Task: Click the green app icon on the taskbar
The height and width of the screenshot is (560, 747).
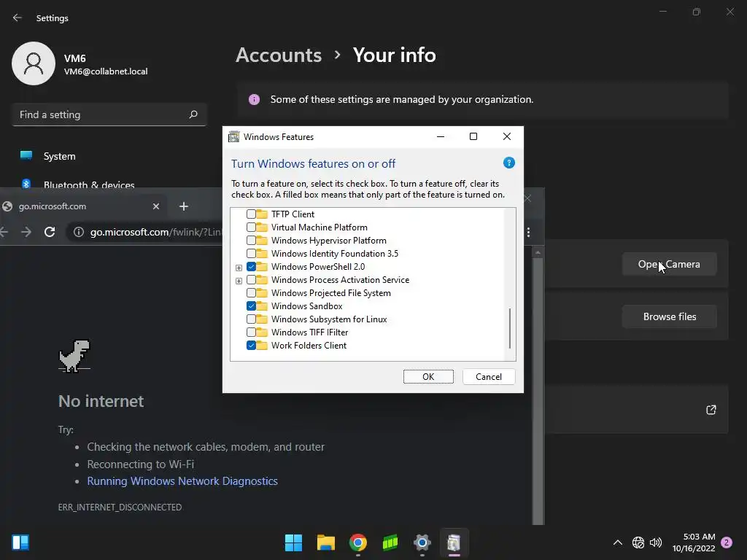Action: pos(390,542)
